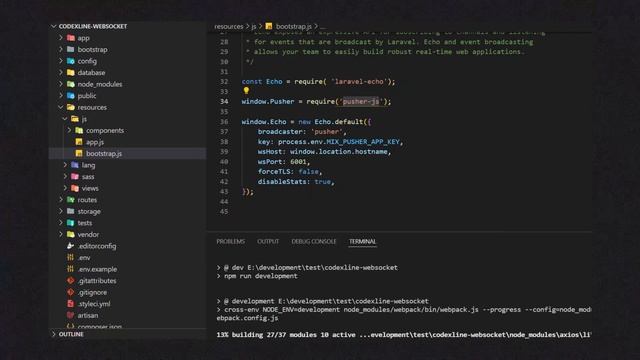Click the public folder icon

[71, 96]
